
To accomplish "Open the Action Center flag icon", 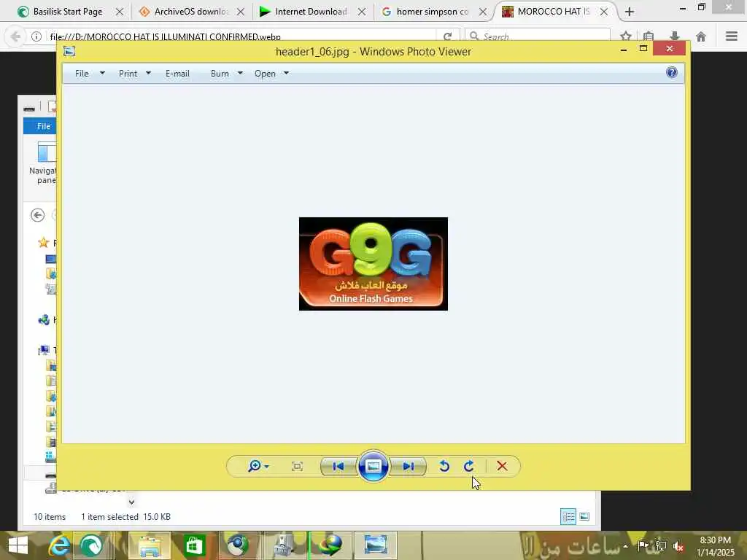I will [643, 545].
